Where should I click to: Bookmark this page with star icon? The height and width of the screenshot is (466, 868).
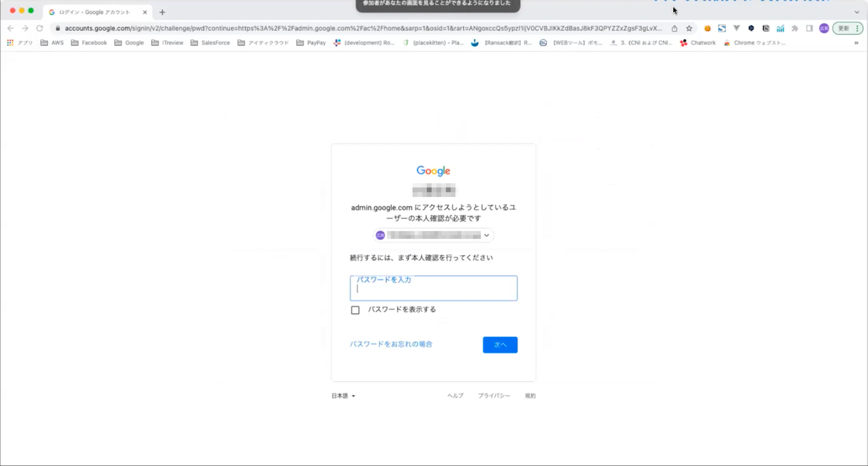click(689, 28)
